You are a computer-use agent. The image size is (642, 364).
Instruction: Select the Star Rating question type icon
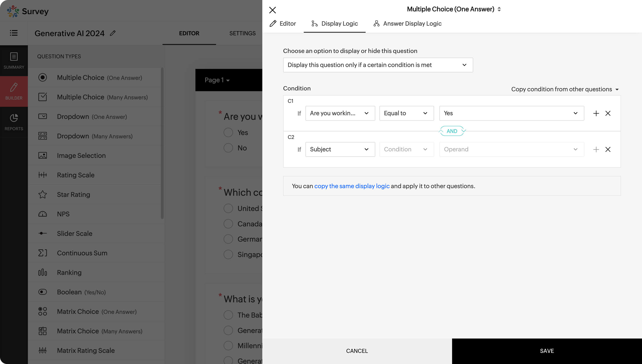[x=43, y=195]
